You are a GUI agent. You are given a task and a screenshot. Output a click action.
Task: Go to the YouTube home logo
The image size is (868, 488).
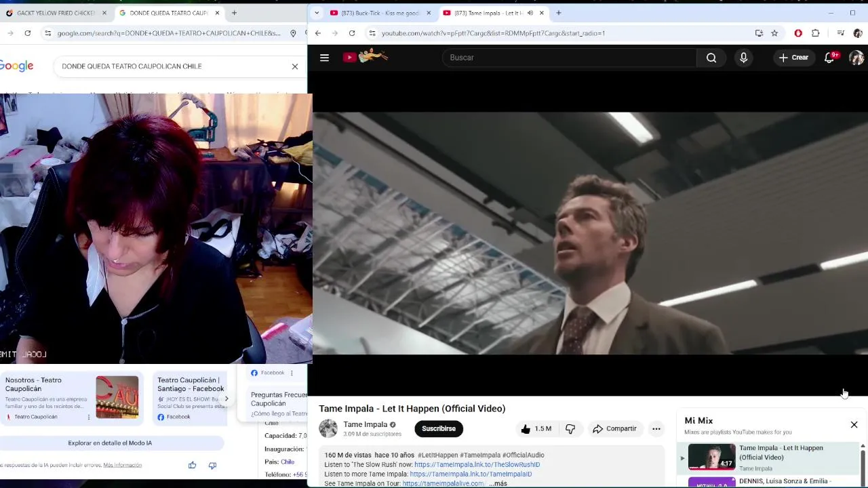click(365, 57)
